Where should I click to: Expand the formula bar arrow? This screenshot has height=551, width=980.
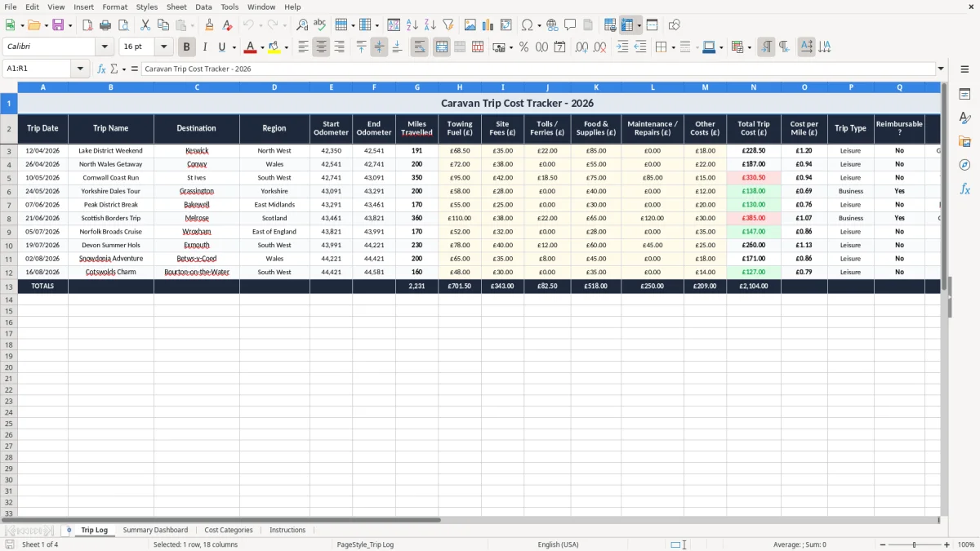click(x=941, y=69)
